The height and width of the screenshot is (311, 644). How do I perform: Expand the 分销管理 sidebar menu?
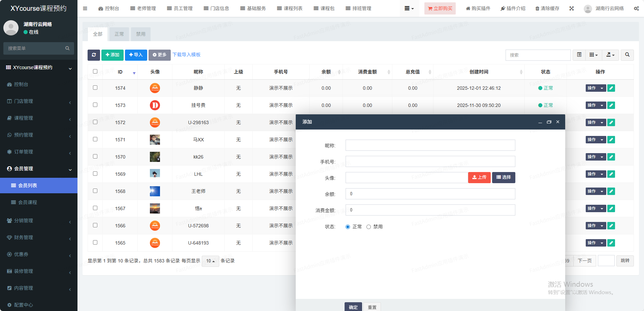(x=39, y=221)
